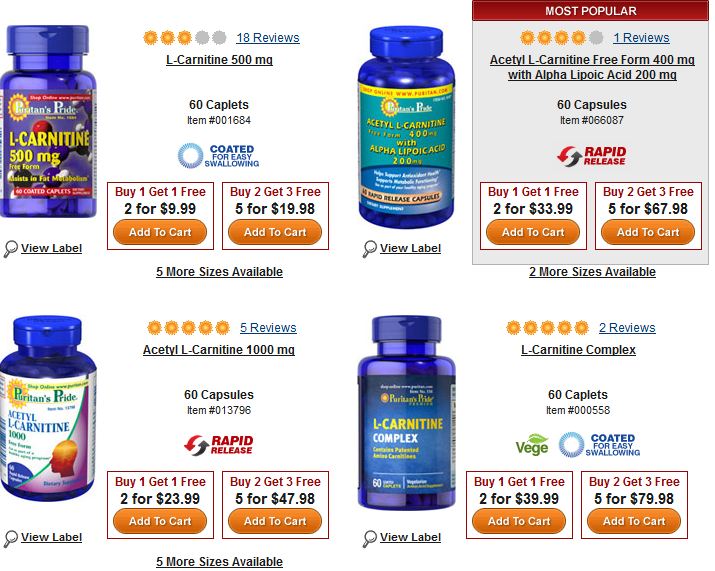Open the 18 Reviews link
The image size is (715, 571).
click(268, 38)
